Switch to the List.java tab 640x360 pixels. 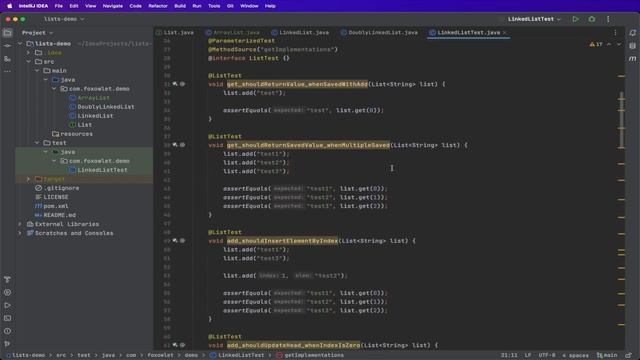176,33
